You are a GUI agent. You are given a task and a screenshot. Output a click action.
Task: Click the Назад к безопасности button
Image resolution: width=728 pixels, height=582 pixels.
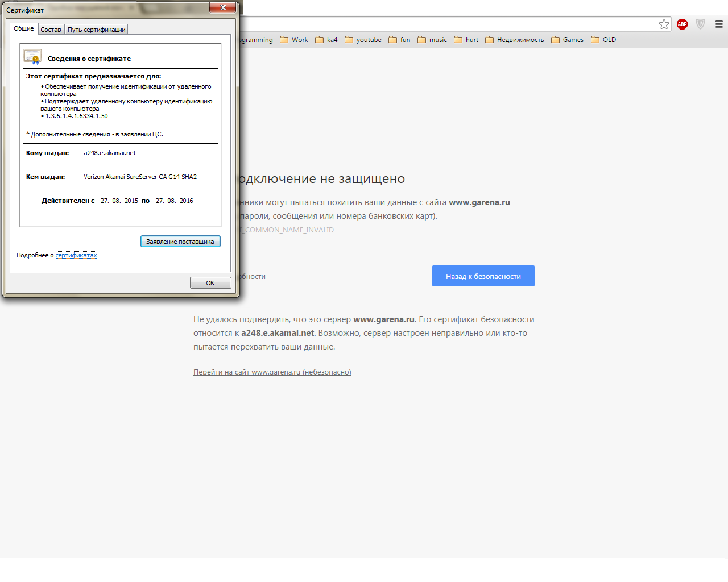483,276
